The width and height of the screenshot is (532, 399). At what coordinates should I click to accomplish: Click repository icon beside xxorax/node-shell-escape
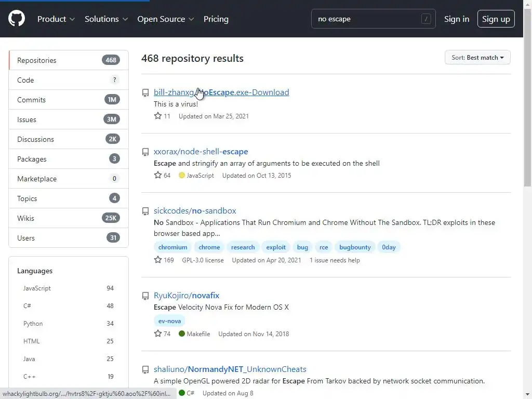(145, 152)
